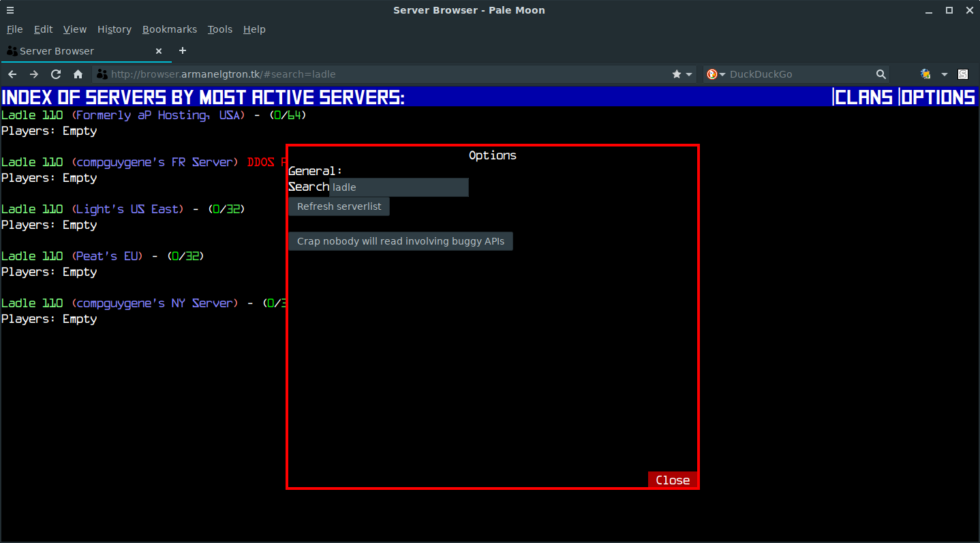The height and width of the screenshot is (543, 980).
Task: Expand the bookmark star dropdown arrow
Action: [689, 74]
